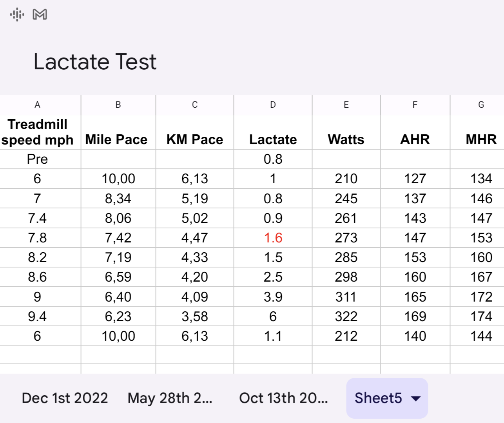504x423 pixels.
Task: Select column D header
Action: point(273,105)
